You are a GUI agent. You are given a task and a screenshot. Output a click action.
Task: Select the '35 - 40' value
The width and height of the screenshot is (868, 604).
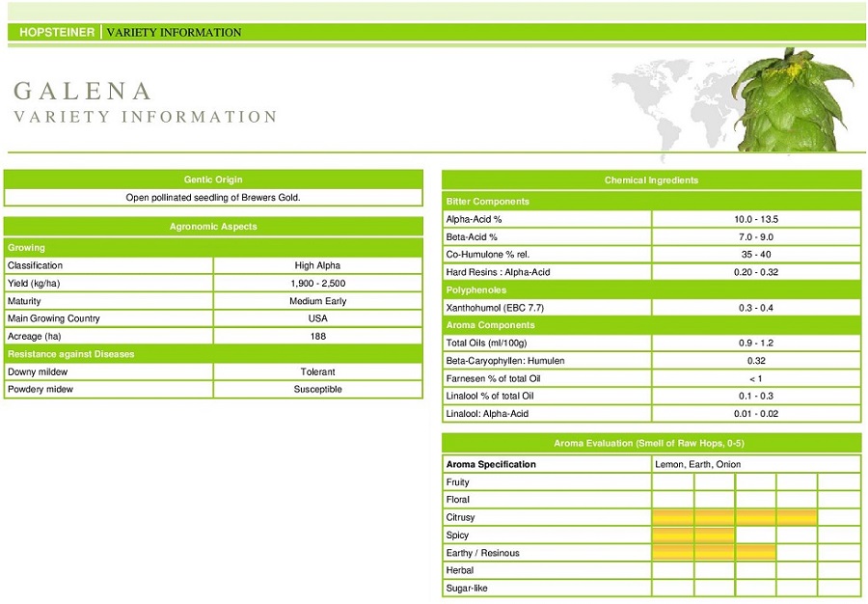(x=756, y=255)
